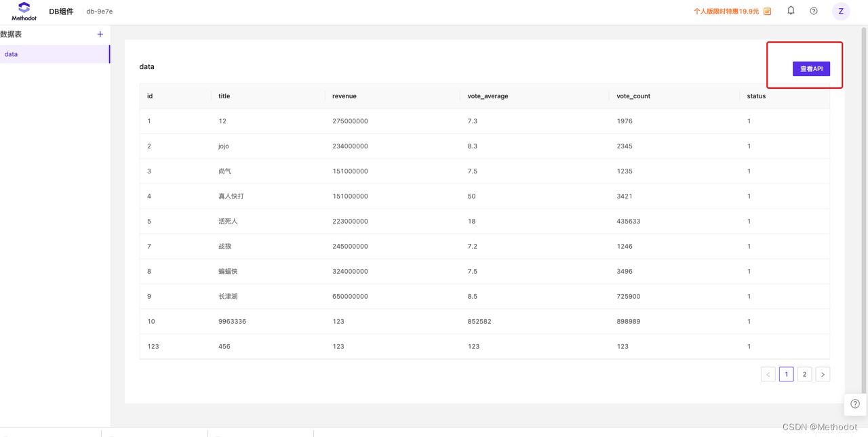Select the title cell '9963336'
The width and height of the screenshot is (868, 437).
(232, 322)
